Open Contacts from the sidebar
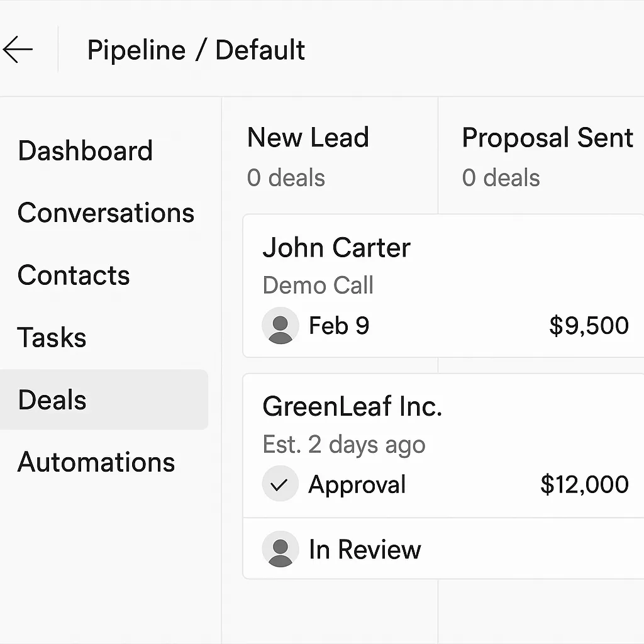644x644 pixels. [74, 275]
